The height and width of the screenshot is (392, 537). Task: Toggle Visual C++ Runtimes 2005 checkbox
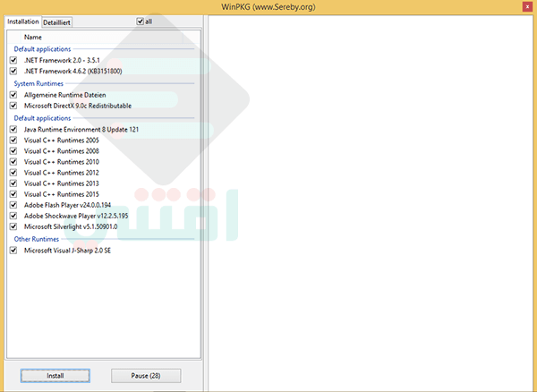13,141
